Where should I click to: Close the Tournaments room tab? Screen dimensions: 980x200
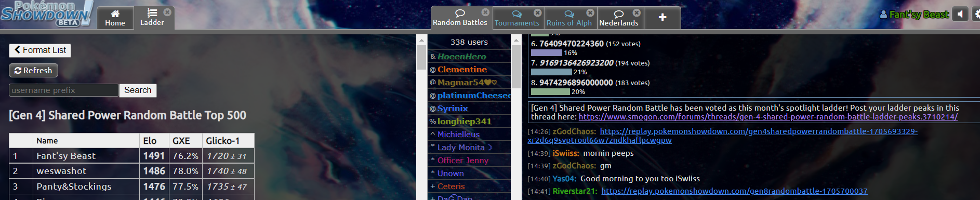pos(538,12)
